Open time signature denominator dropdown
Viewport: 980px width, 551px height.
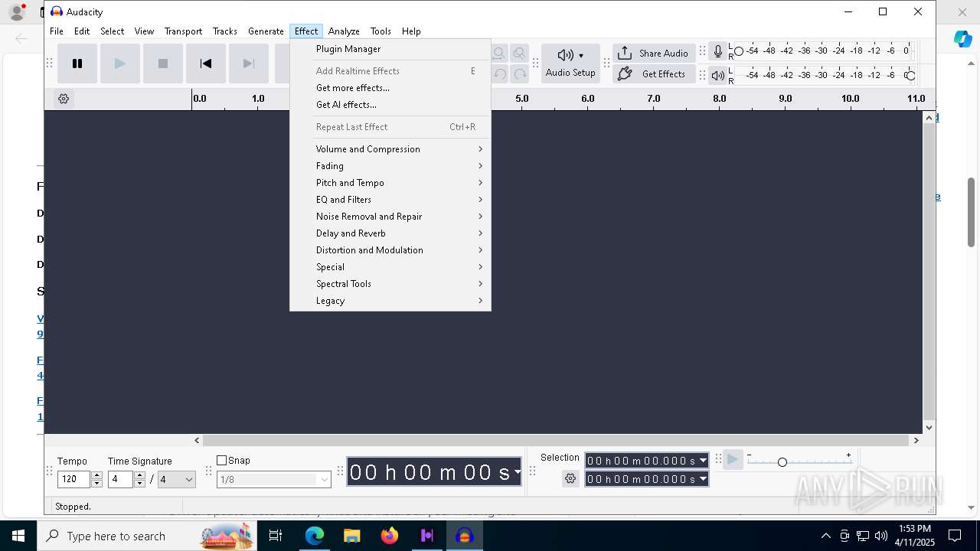(177, 480)
